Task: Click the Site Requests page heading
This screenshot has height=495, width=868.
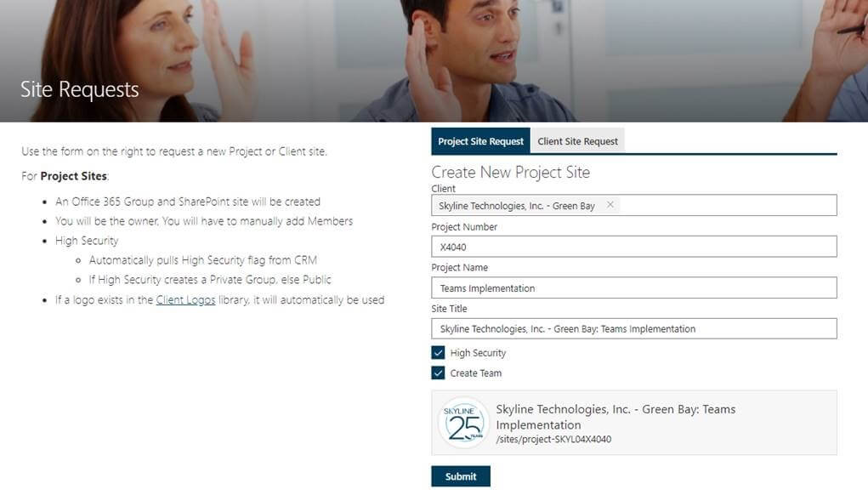Action: pos(80,89)
